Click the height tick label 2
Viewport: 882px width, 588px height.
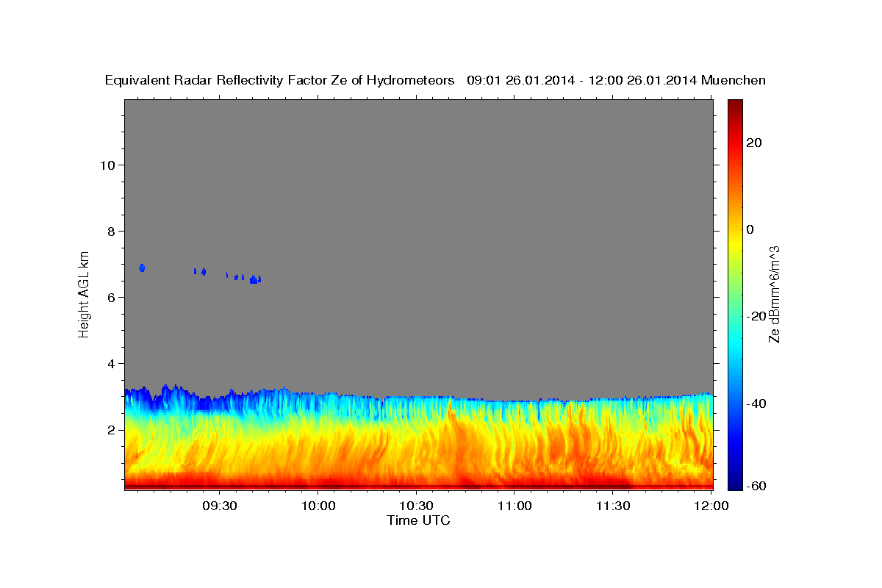point(110,429)
